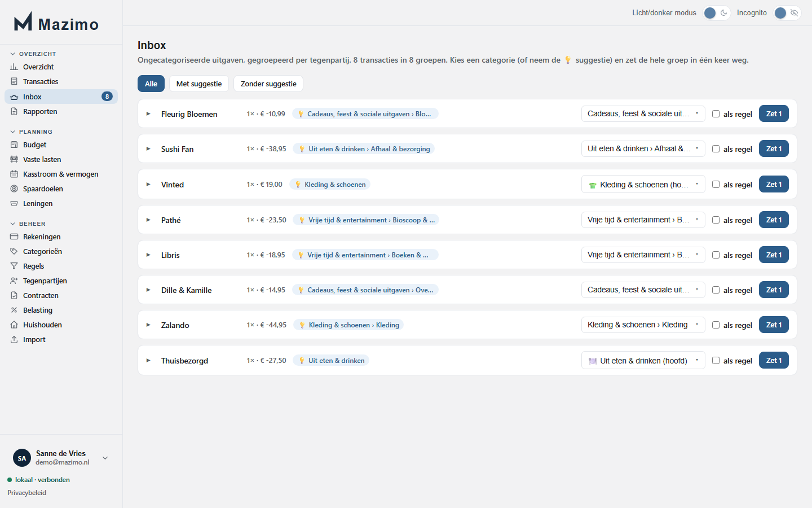The image size is (812, 508).
Task: Collapse the OVERZICHT sidebar section
Action: 33,54
